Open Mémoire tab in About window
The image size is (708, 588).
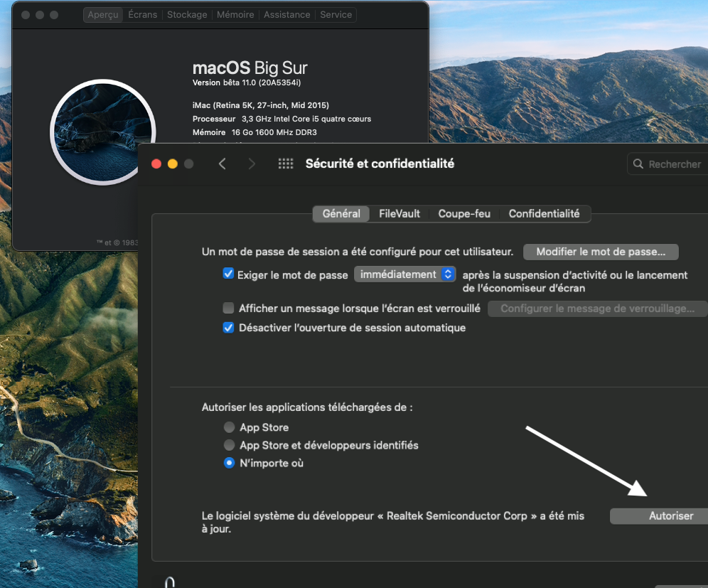pyautogui.click(x=235, y=14)
